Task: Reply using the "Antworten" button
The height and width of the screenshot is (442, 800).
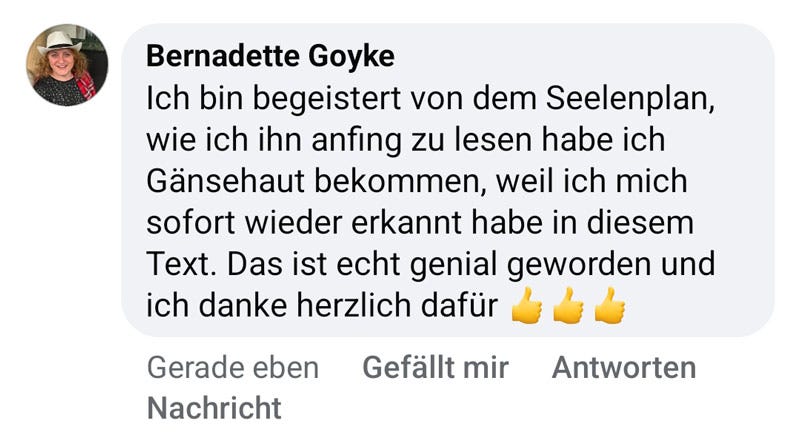Action: 624,368
